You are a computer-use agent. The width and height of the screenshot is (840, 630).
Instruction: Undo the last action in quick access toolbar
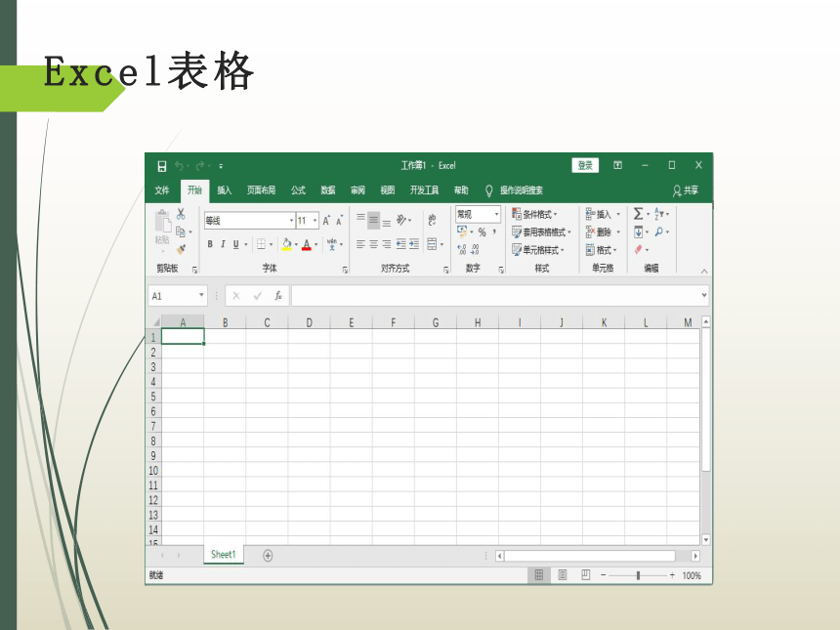(179, 166)
